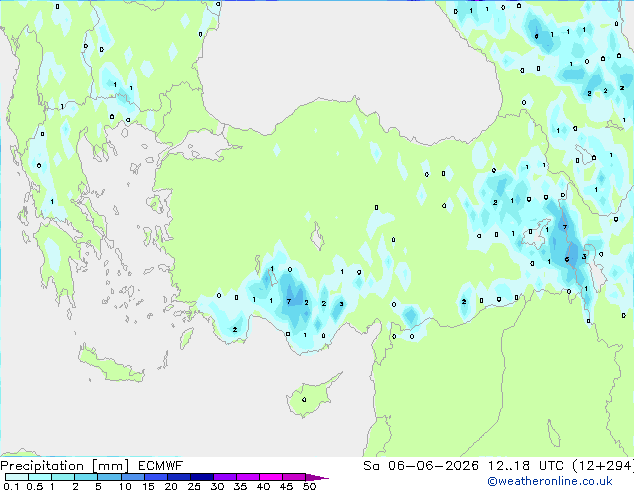Click the 0.1–0.5 mm palest legend swatch

[x=17, y=477]
